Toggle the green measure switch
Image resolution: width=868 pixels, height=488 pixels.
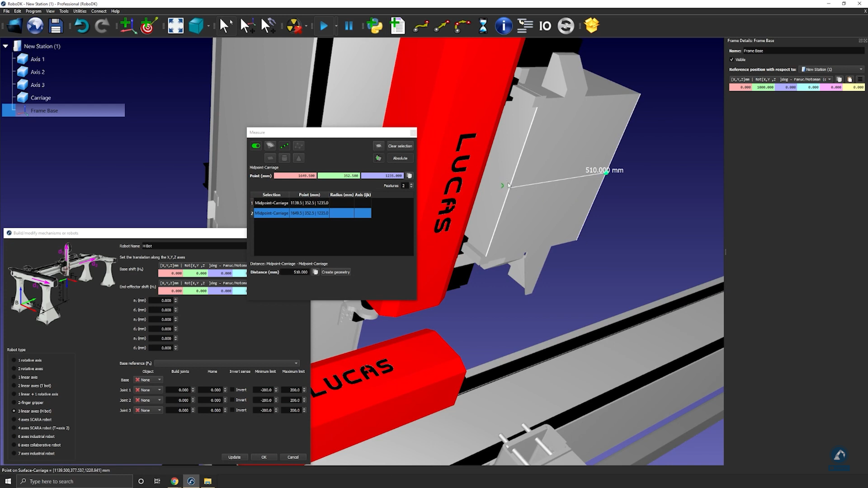(x=256, y=146)
